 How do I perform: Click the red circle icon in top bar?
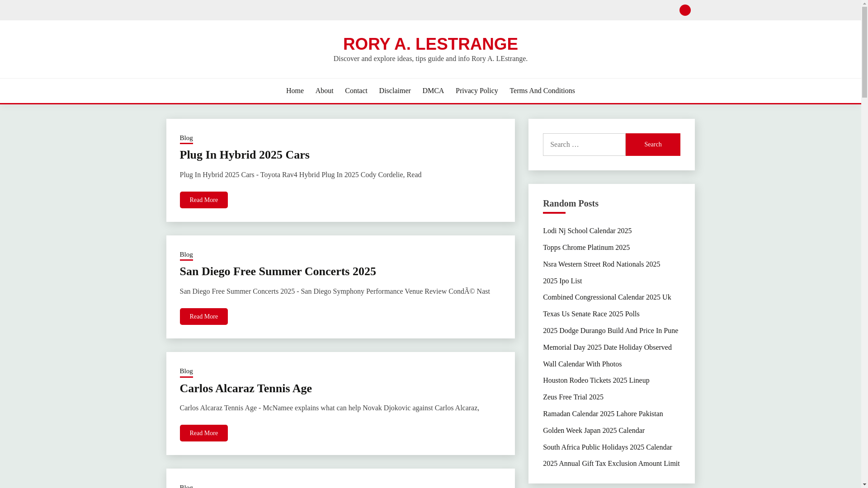pyautogui.click(x=685, y=10)
